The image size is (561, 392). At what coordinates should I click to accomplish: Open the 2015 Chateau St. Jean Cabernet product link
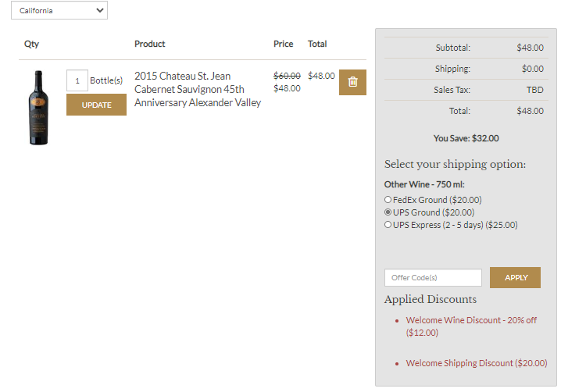coord(198,89)
